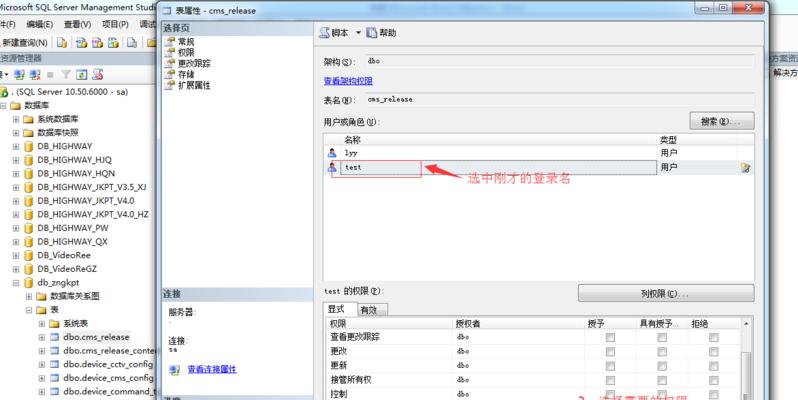
Task: Expand the dbo.device_cctv_config table node
Action: [x=42, y=364]
